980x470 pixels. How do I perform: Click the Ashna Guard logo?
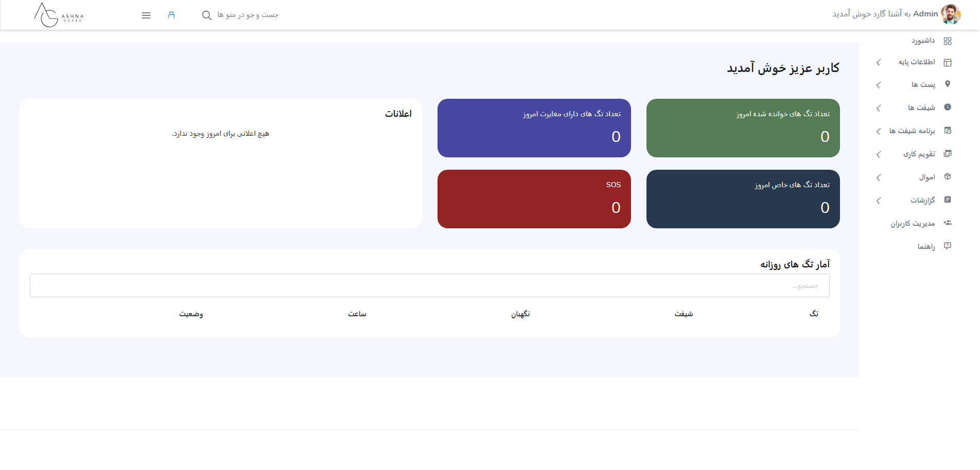coord(59,15)
